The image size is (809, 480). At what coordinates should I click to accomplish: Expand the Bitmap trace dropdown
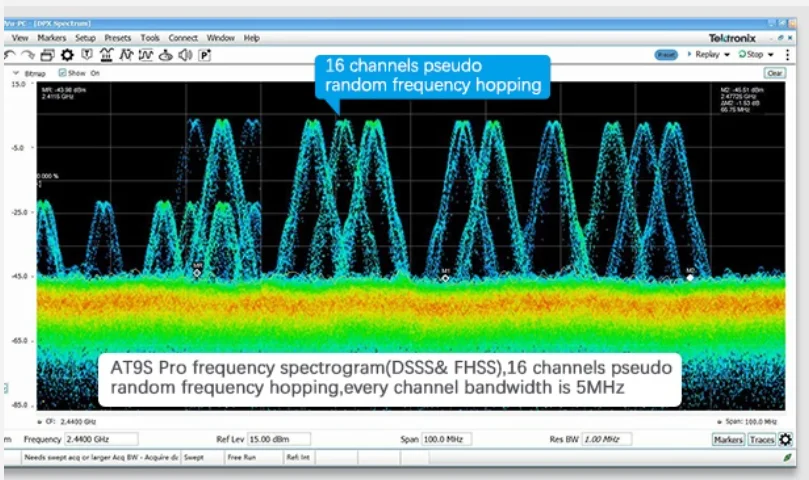16,73
